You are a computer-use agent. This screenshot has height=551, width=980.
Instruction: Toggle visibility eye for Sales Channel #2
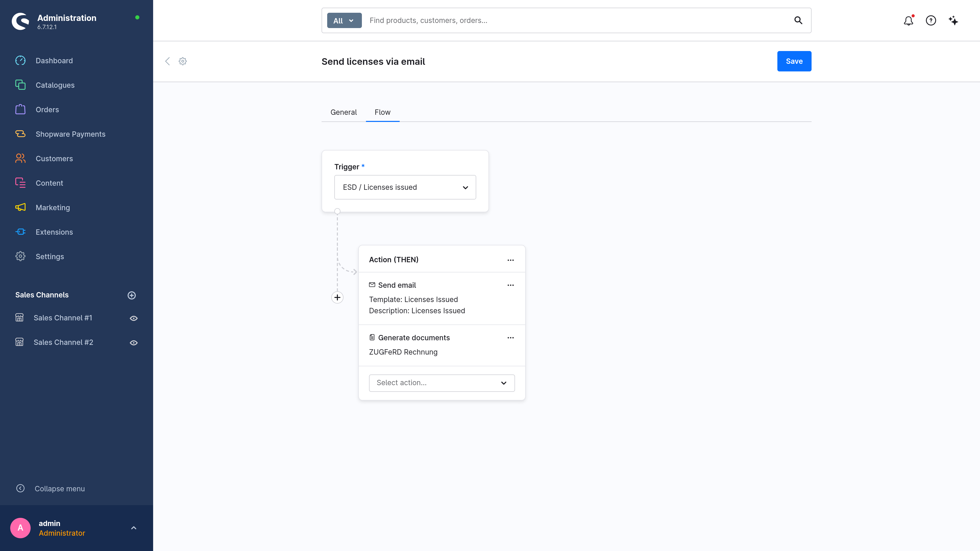coord(133,343)
